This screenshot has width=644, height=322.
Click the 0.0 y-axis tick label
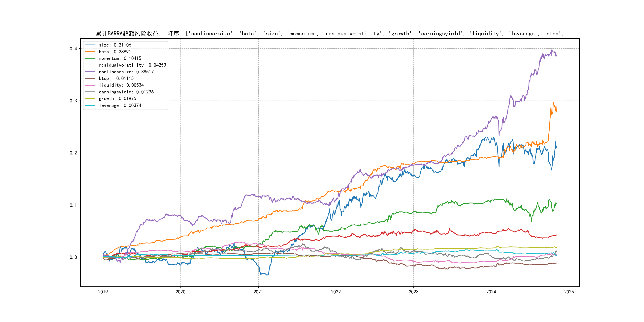73,257
